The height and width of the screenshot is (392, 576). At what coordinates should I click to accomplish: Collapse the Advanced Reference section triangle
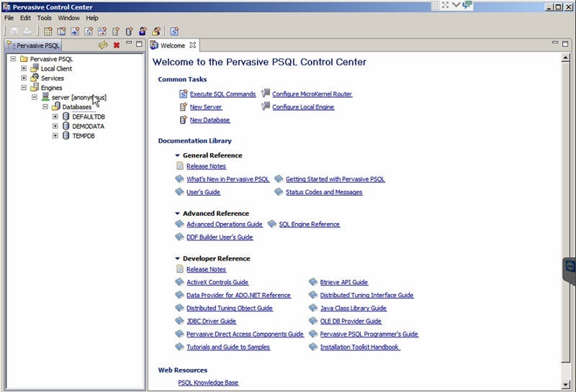pyautogui.click(x=177, y=214)
